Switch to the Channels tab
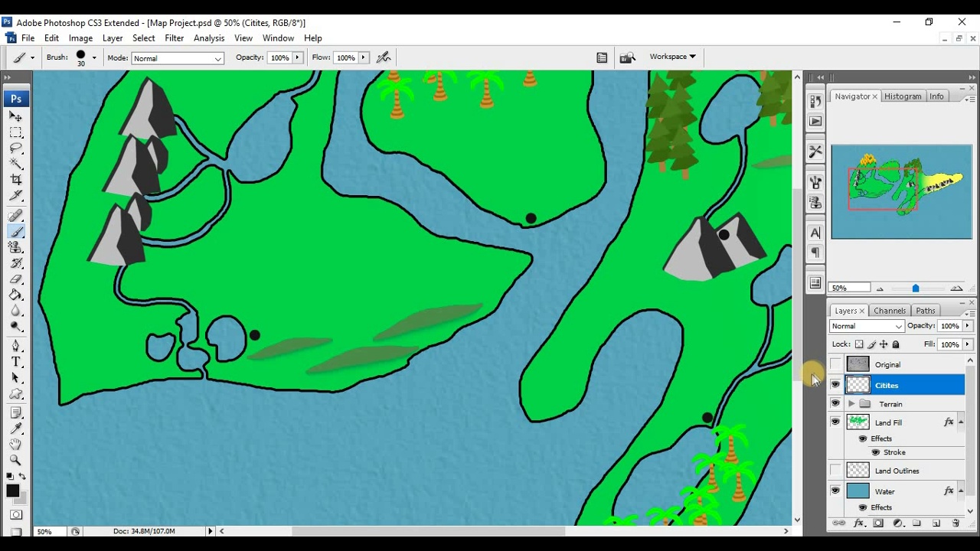Screen dimensions: 980x551 click(x=890, y=311)
